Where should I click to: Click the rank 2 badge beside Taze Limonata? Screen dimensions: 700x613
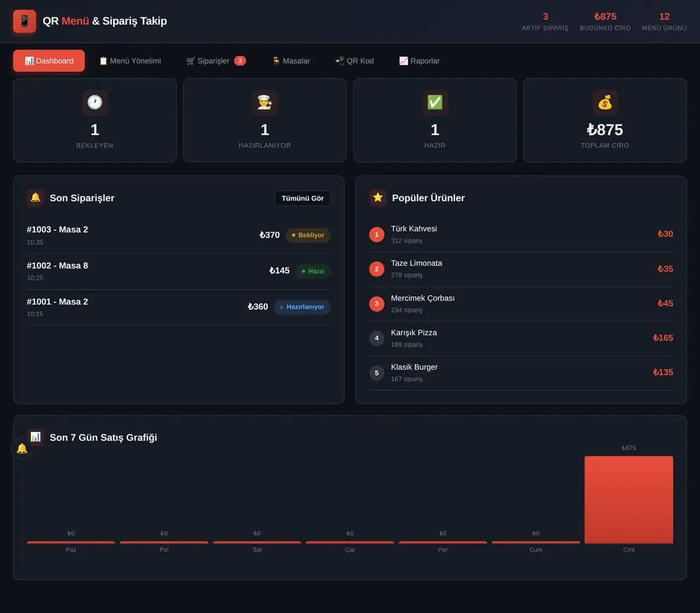click(x=377, y=269)
